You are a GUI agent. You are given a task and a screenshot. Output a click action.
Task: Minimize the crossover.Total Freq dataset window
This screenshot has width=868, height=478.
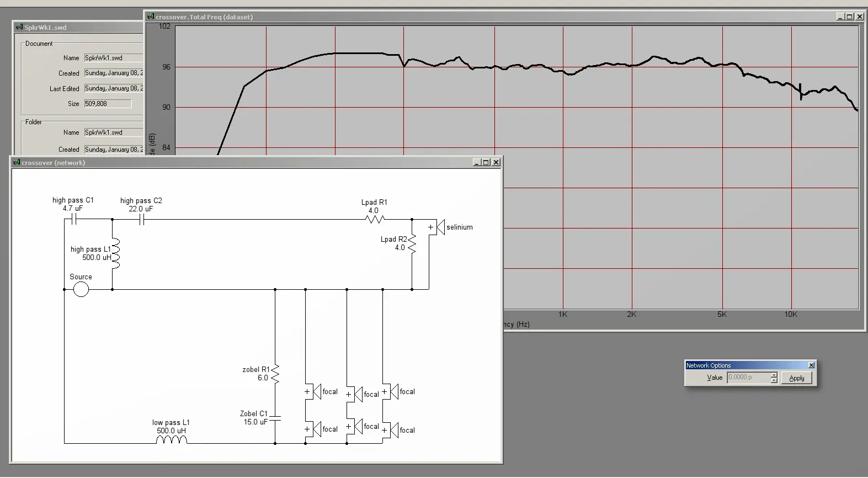tap(840, 17)
